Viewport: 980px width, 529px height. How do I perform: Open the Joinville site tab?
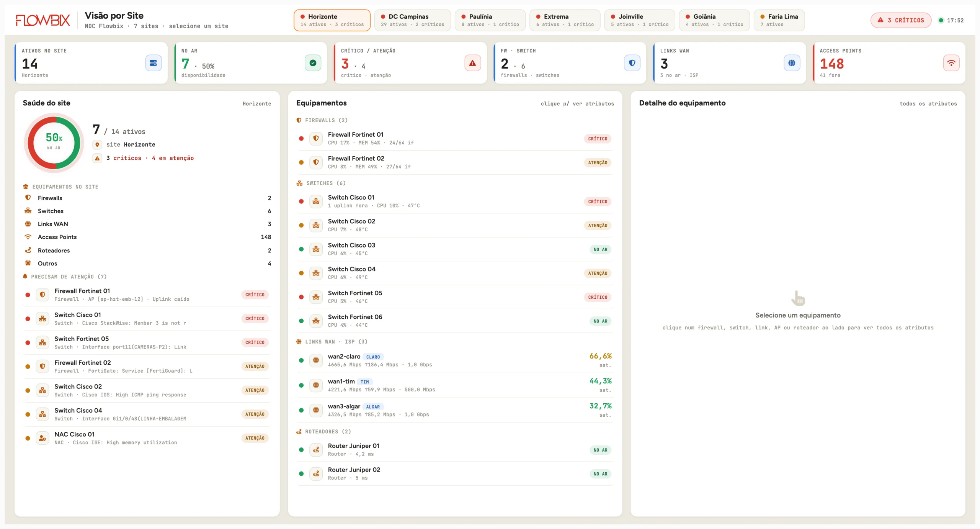(639, 20)
